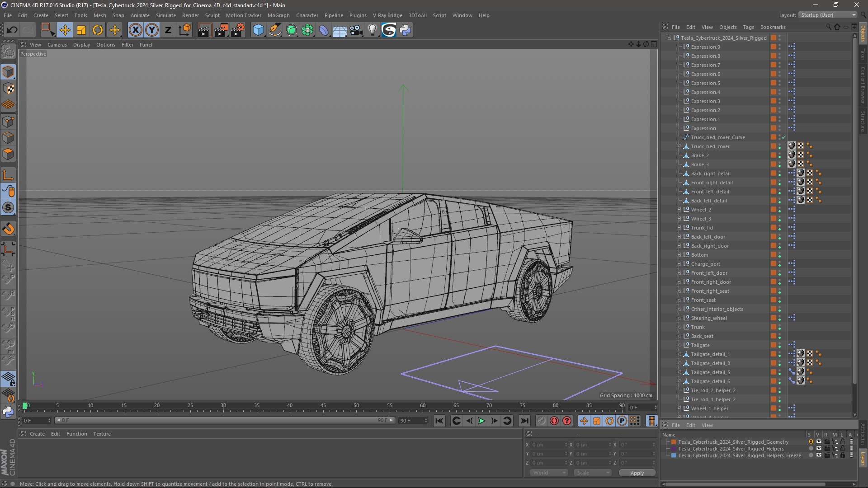Open Object Manager Bookmarks
This screenshot has width=868, height=488.
click(773, 27)
